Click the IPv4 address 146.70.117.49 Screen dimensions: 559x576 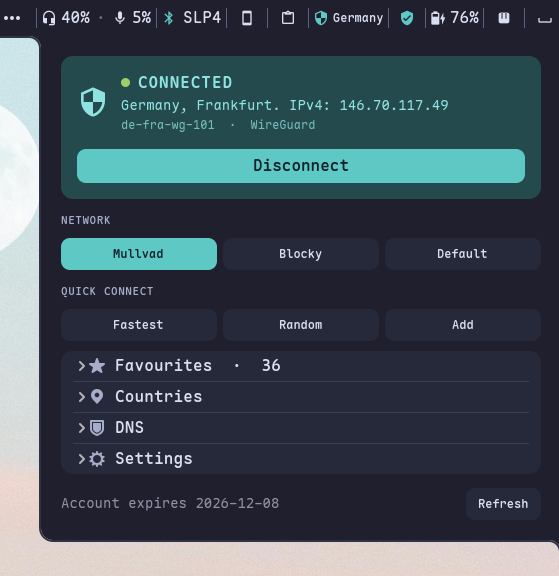point(394,105)
